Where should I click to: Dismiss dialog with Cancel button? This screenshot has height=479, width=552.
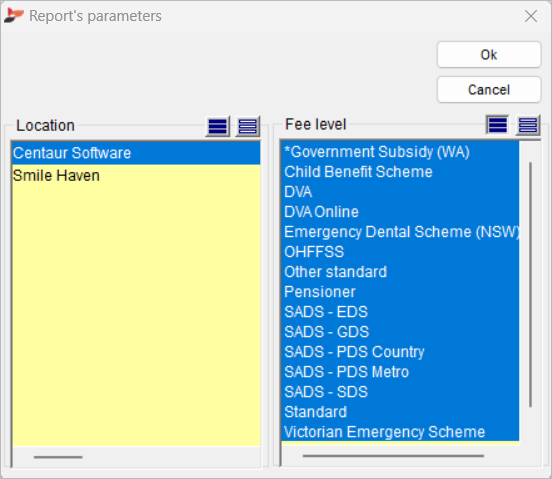coord(489,90)
